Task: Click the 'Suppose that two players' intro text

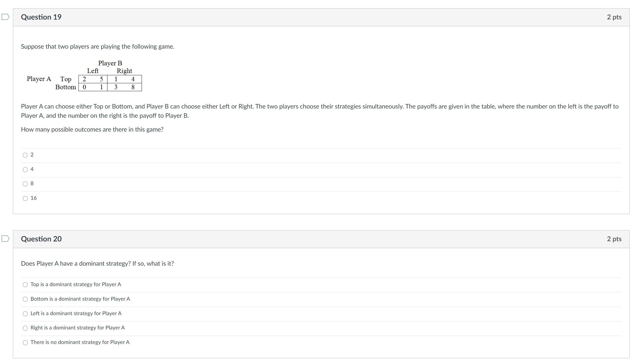Action: coord(98,47)
